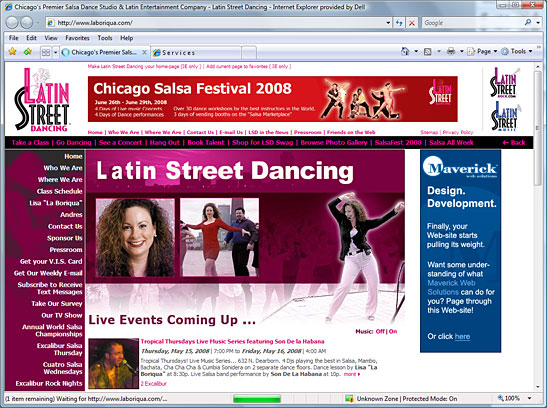This screenshot has height=408, width=547.
Task: Click Class Schedule in sidebar
Action: tap(60, 191)
